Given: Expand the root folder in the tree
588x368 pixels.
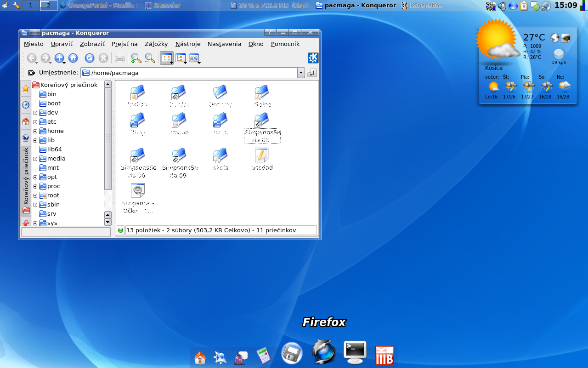Looking at the screenshot, I should 35,195.
